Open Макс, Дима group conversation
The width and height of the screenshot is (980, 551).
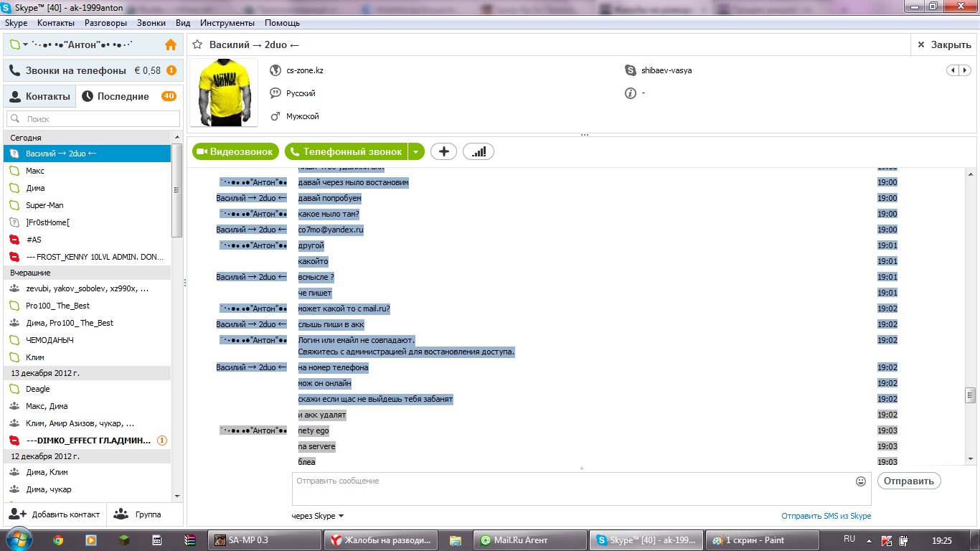coord(88,406)
